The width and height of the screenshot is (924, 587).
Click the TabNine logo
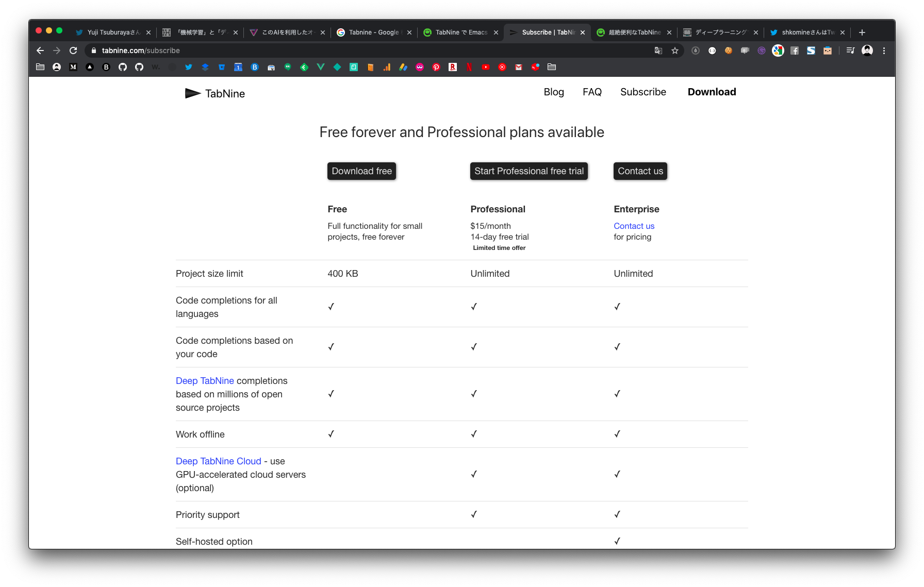(x=215, y=93)
